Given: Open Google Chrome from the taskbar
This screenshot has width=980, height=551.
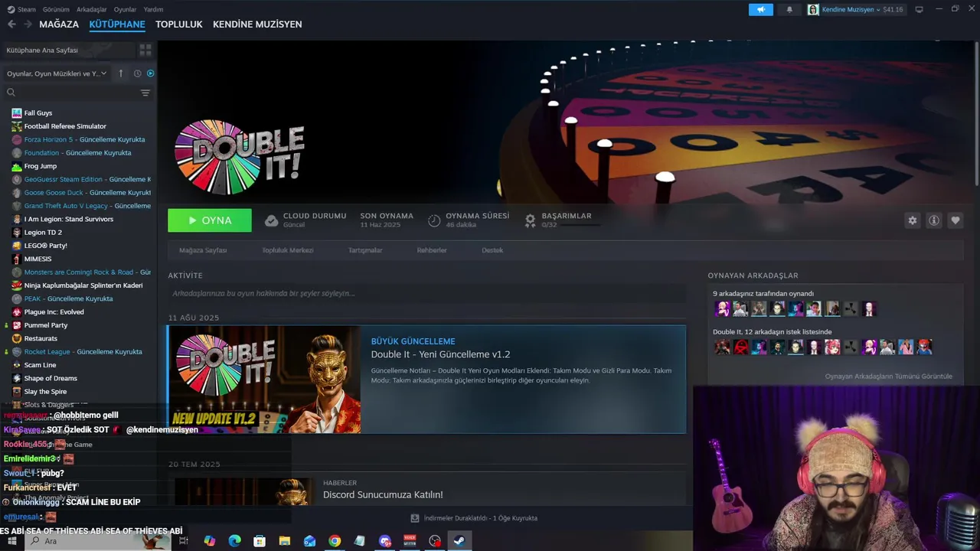Looking at the screenshot, I should [x=335, y=541].
